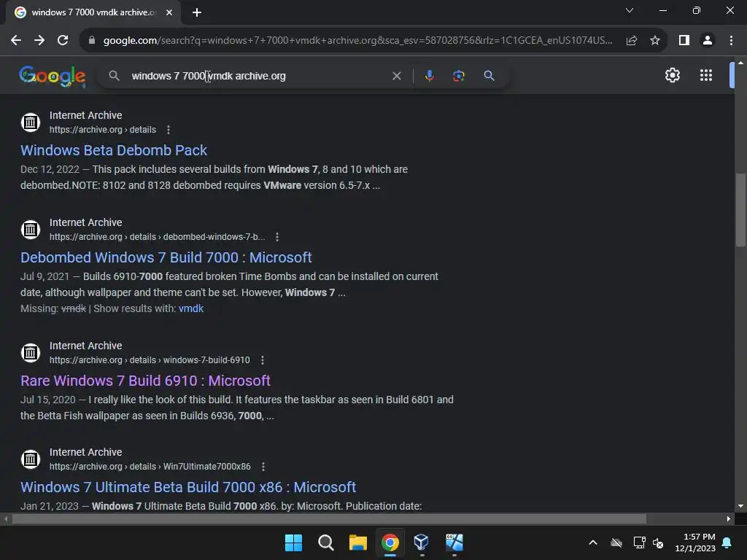Screen dimensions: 747x560
Task: View site information via the lock icon
Action: coord(91,41)
